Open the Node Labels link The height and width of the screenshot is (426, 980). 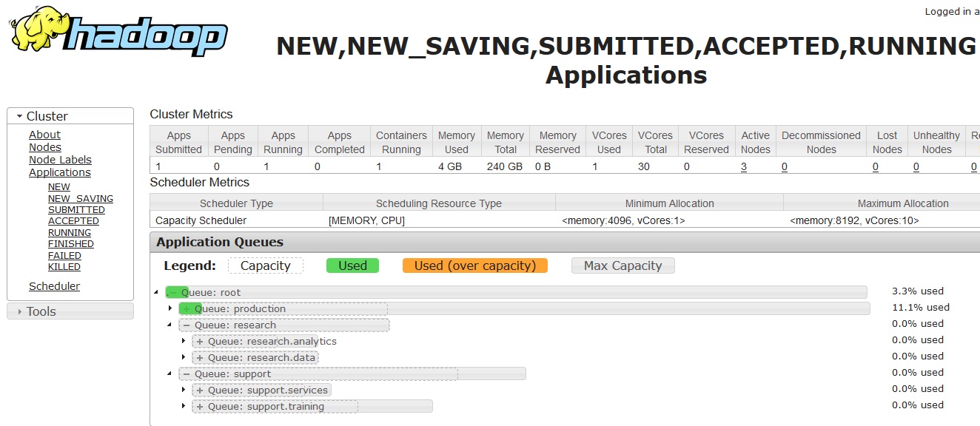(60, 160)
